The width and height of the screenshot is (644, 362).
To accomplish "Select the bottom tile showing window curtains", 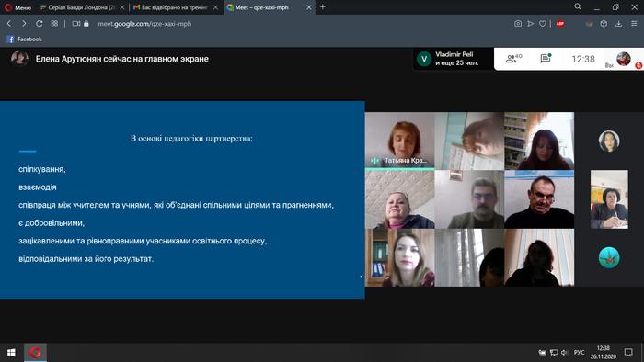I will tap(469, 257).
